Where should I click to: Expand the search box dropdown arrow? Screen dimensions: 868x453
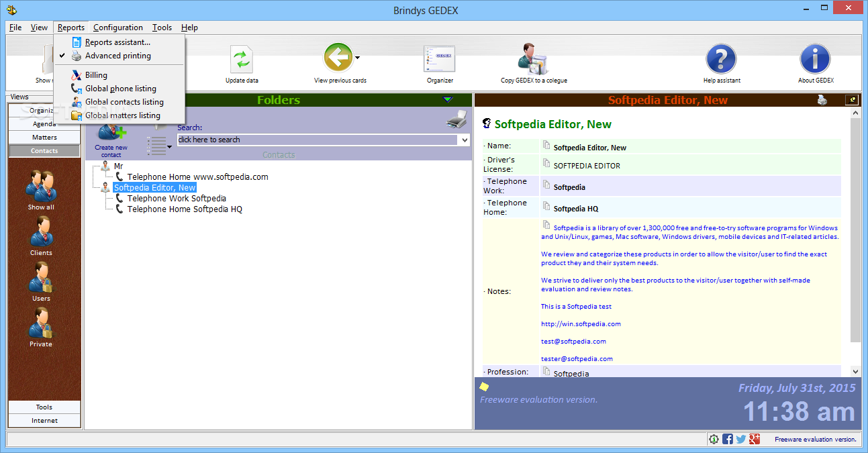click(x=465, y=140)
